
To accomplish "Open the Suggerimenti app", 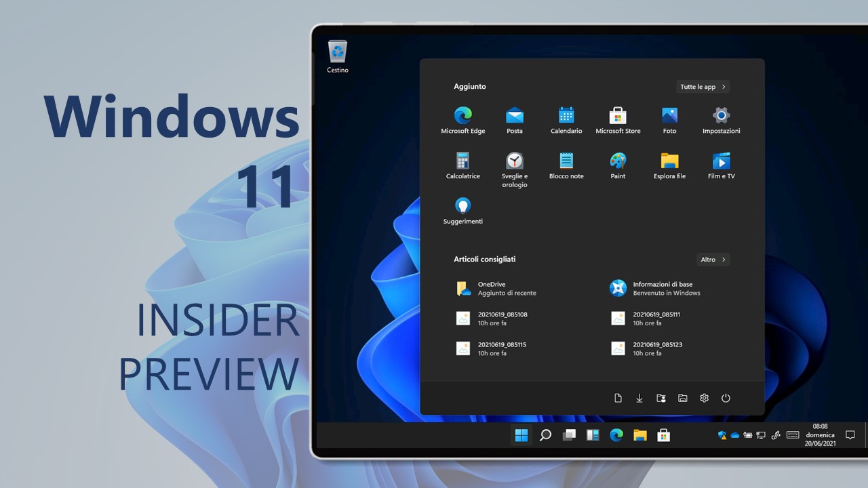I will click(x=463, y=205).
